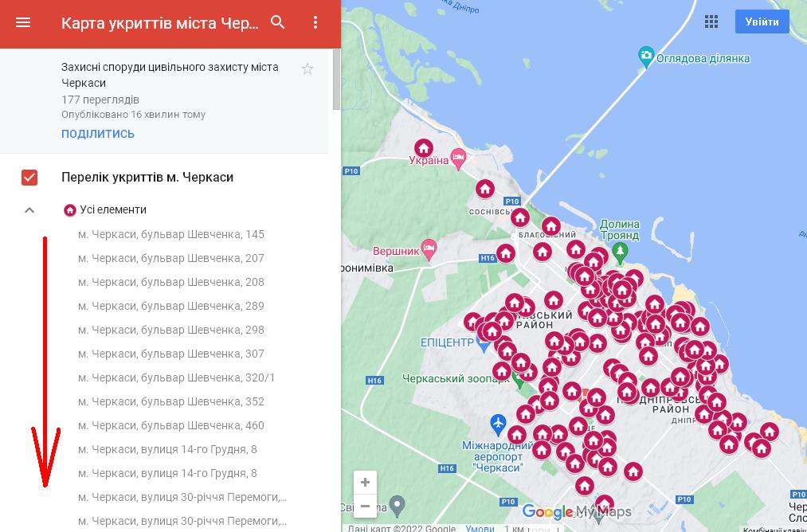
Task: Click the sidebar vertical scrollbar
Action: 336,80
